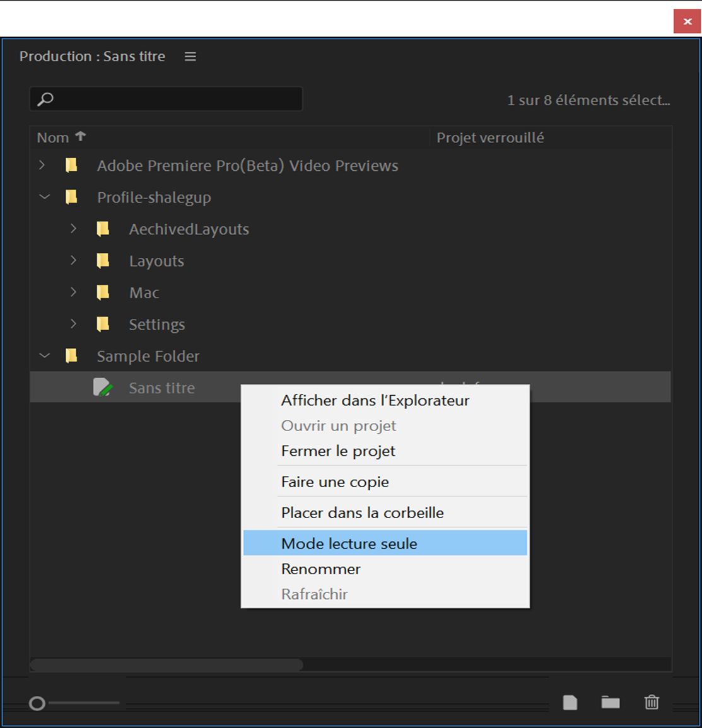Open the Production panel hamburger menu
This screenshot has width=702, height=728.
189,56
